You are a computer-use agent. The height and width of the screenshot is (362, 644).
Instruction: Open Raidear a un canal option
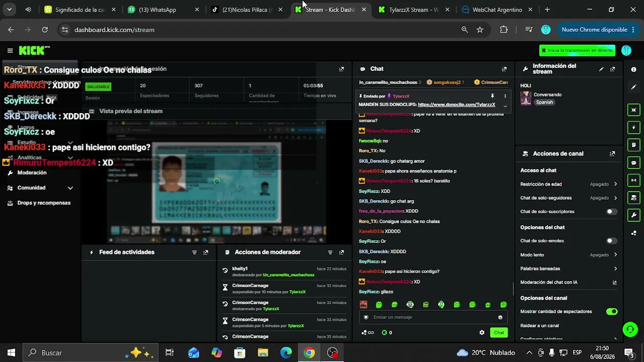(x=569, y=326)
